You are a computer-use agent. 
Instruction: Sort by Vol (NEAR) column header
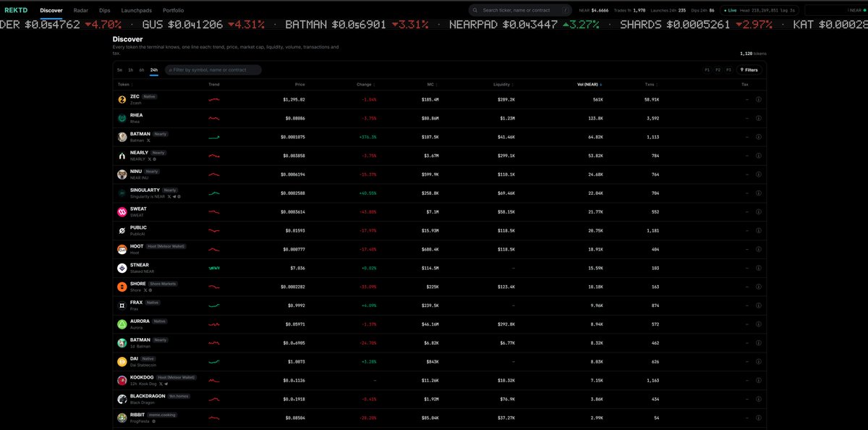pyautogui.click(x=590, y=85)
